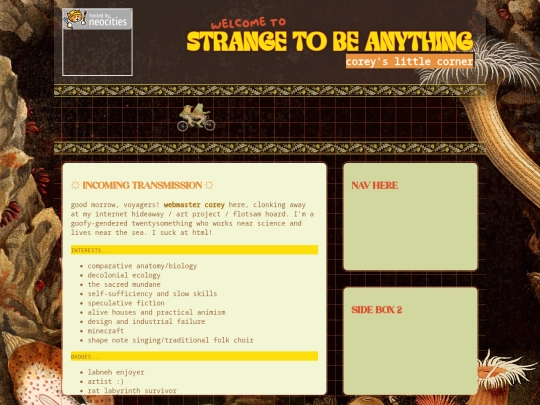540x405 pixels.
Task: Click the frog and toad bicycle image
Action: pos(196,117)
